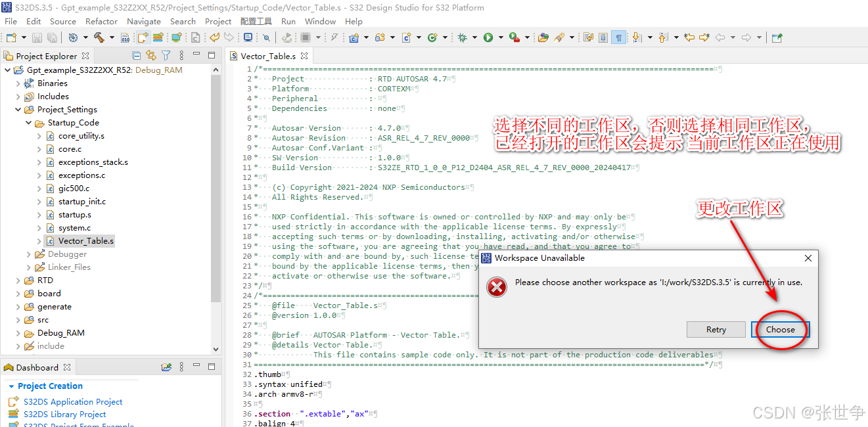Open Project Explorer view menu dots

[x=182, y=56]
